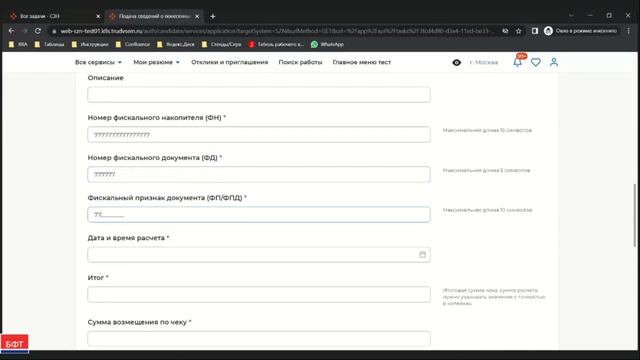Click browser back arrow
The image size is (640, 360).
point(11,31)
